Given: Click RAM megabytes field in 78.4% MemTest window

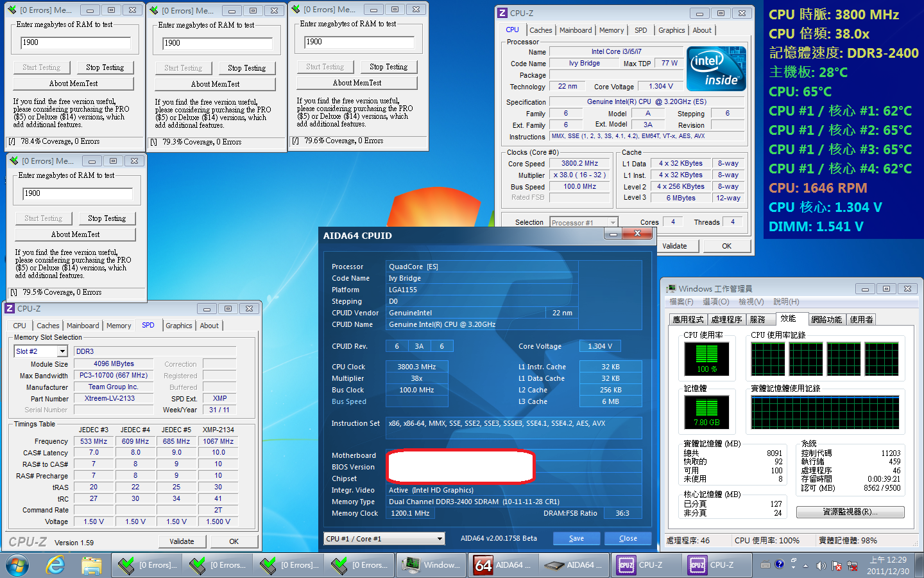Looking at the screenshot, I should pyautogui.click(x=75, y=42).
